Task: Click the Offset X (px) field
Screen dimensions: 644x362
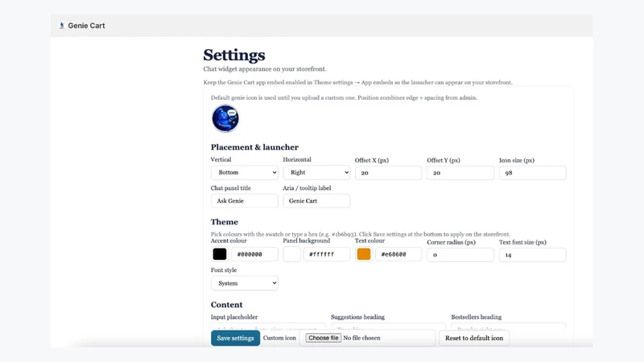Action: coord(388,173)
